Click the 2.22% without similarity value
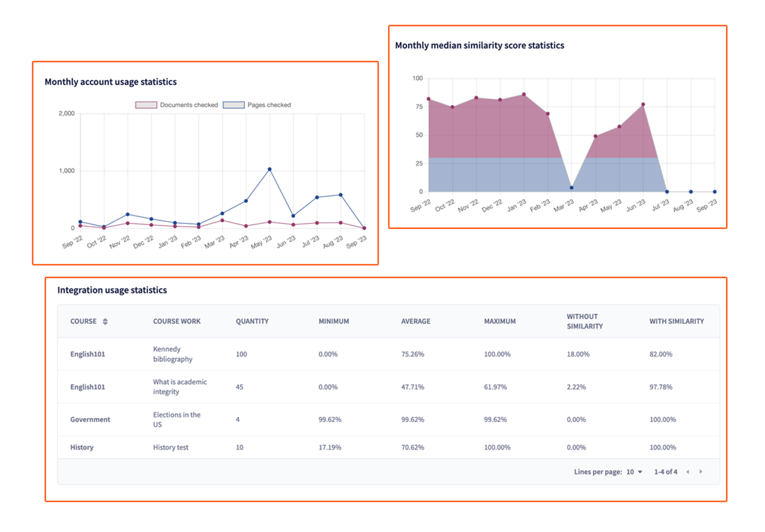The image size is (765, 532). [576, 387]
